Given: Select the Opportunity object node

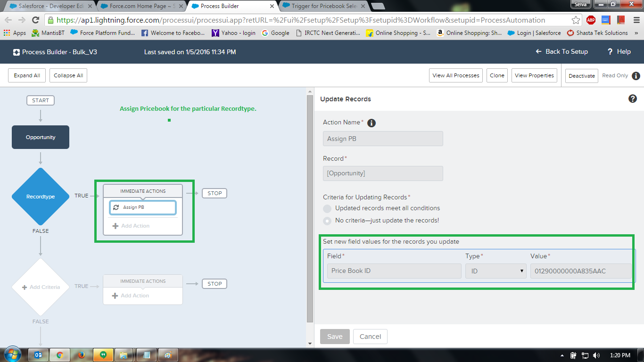Looking at the screenshot, I should 41,137.
